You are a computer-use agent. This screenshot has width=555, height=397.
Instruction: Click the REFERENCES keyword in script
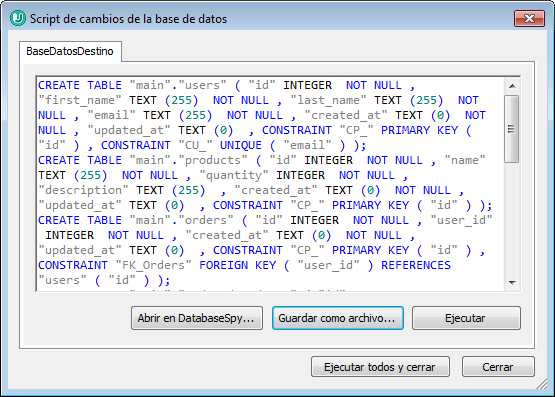point(416,265)
